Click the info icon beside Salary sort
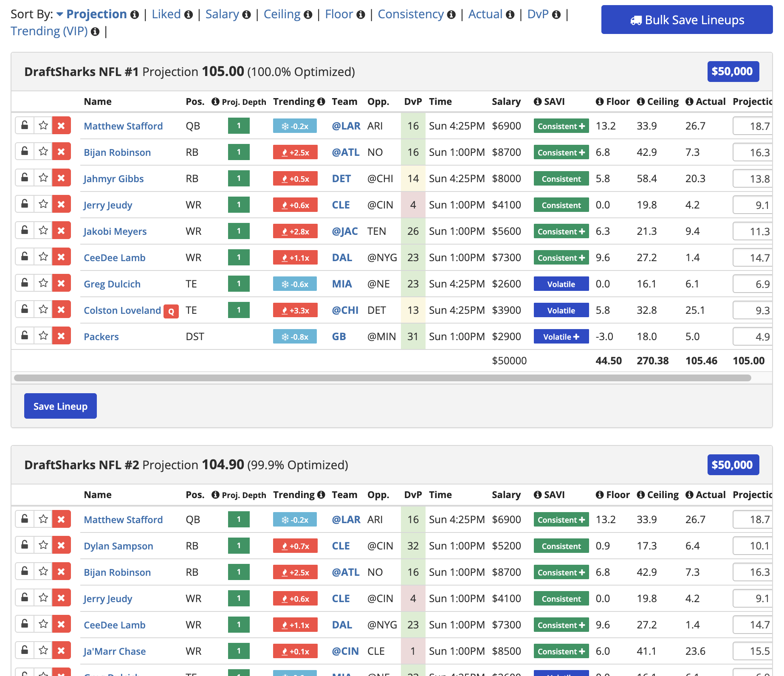Screen dimensions: 784x676 pos(246,15)
